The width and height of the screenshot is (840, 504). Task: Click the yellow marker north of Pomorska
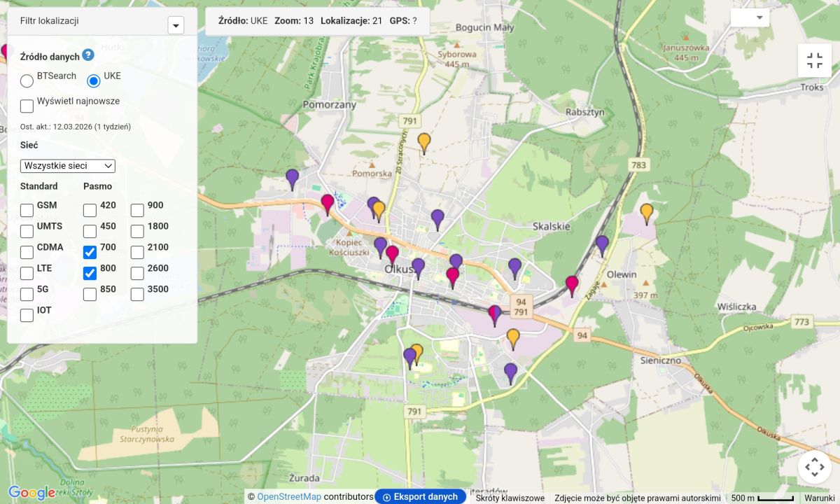(x=423, y=142)
